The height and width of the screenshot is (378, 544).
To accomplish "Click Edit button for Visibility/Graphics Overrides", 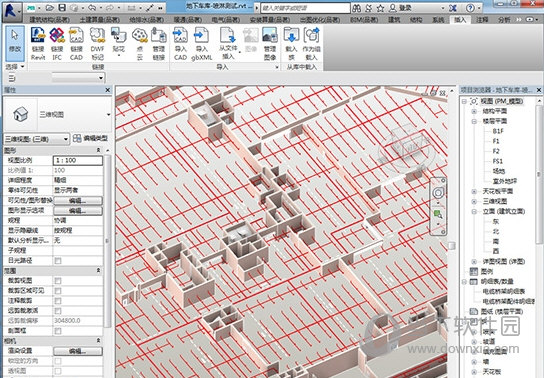I will click(x=78, y=200).
